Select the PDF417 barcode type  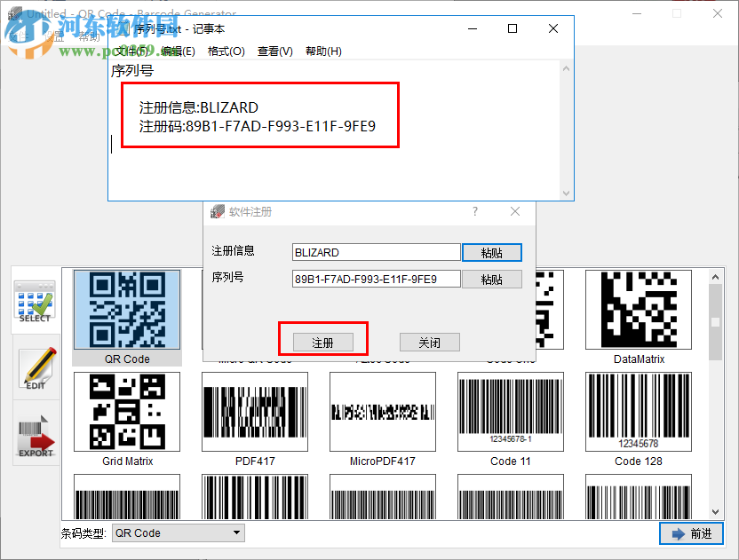click(x=254, y=411)
